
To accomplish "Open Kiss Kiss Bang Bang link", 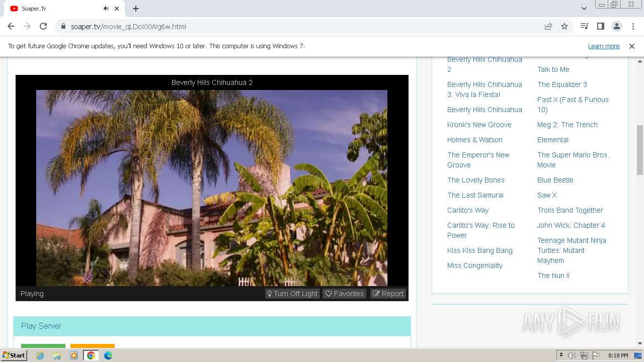I will [x=479, y=250].
